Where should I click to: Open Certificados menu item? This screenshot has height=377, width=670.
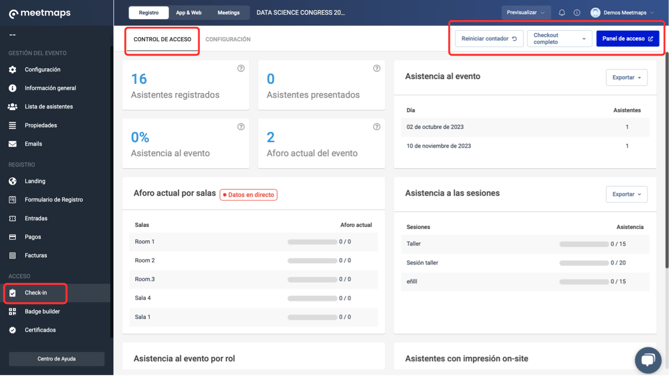40,330
